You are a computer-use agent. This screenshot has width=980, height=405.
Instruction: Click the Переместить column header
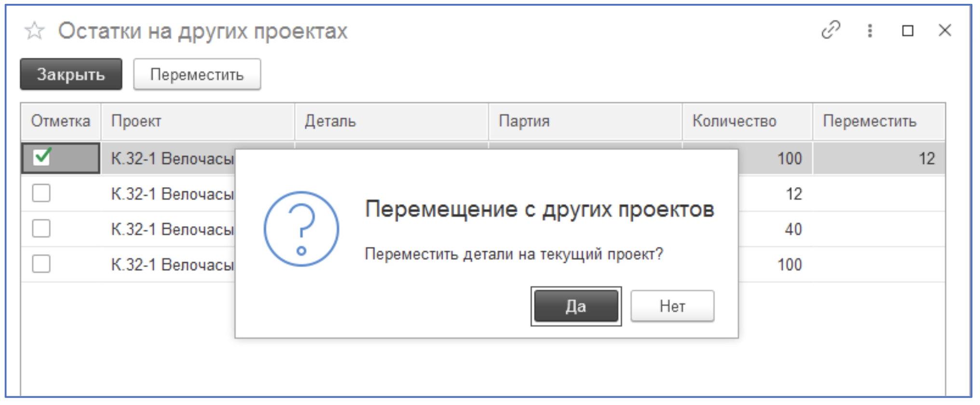(878, 121)
